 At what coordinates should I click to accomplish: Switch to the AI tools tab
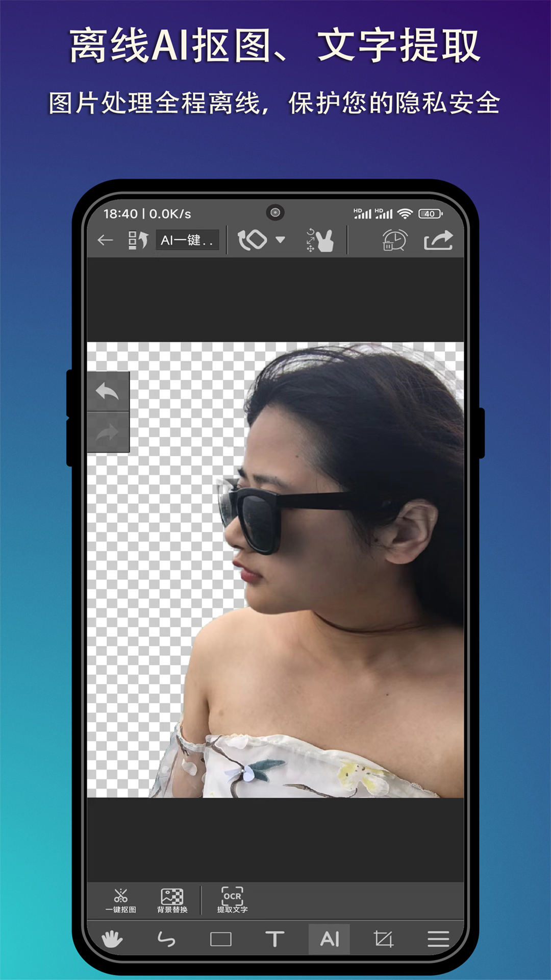(329, 939)
